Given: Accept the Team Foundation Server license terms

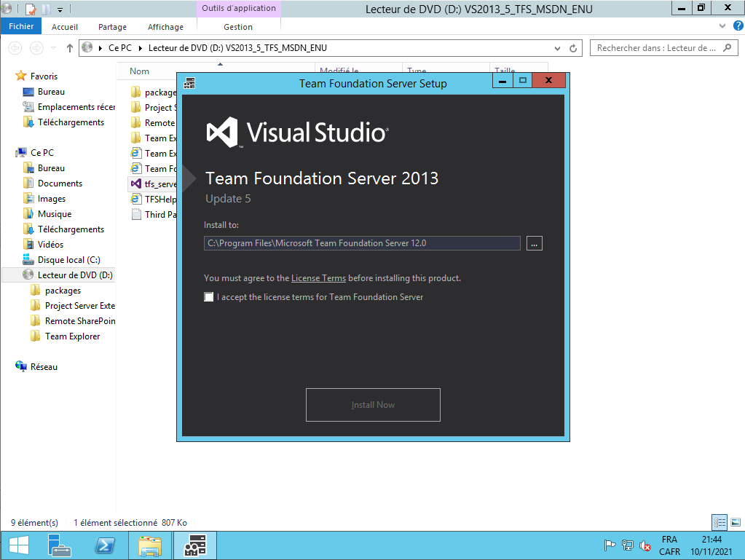Looking at the screenshot, I should pos(209,297).
